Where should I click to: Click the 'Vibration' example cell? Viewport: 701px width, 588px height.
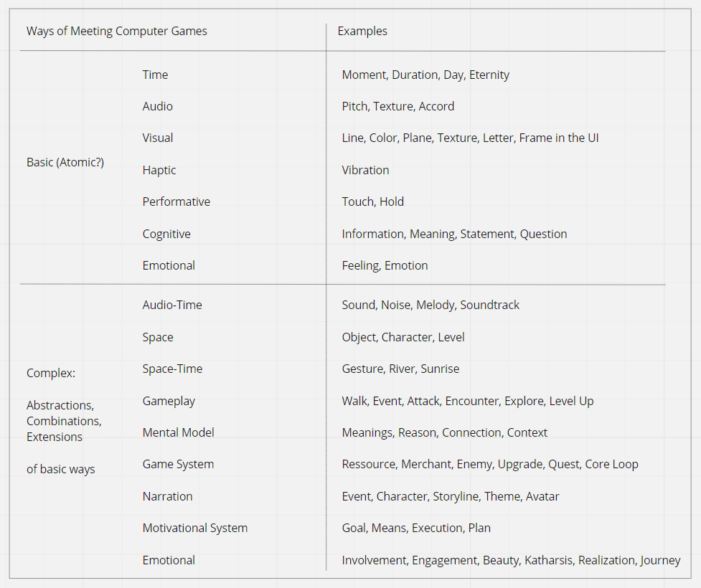coord(365,170)
